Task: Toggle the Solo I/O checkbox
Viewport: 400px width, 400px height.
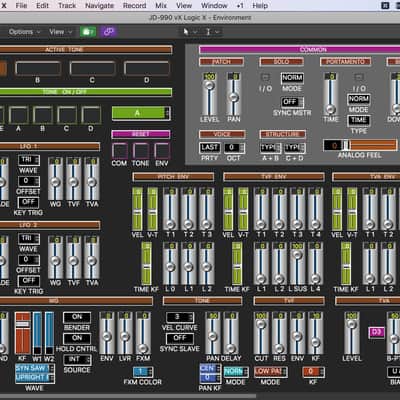Action: (x=265, y=78)
